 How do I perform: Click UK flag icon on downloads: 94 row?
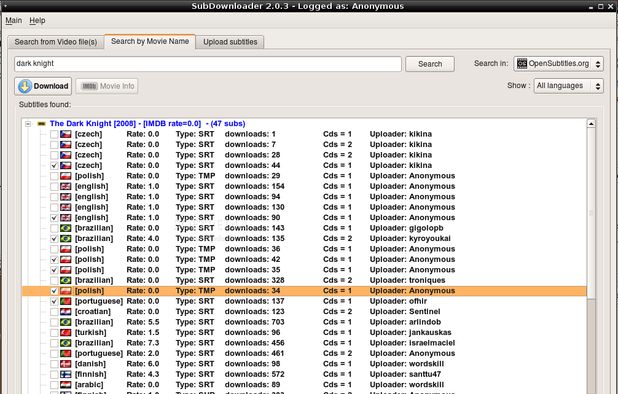click(x=66, y=197)
